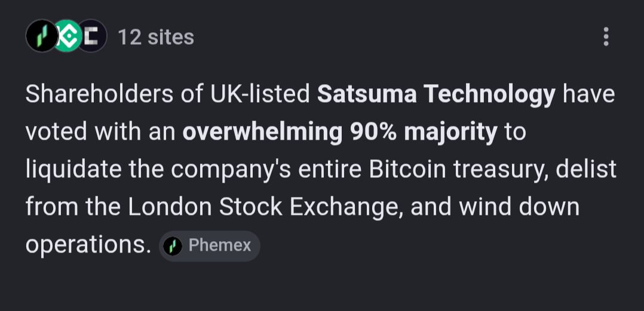
Task: Open the 12 sites source list
Action: (x=156, y=38)
